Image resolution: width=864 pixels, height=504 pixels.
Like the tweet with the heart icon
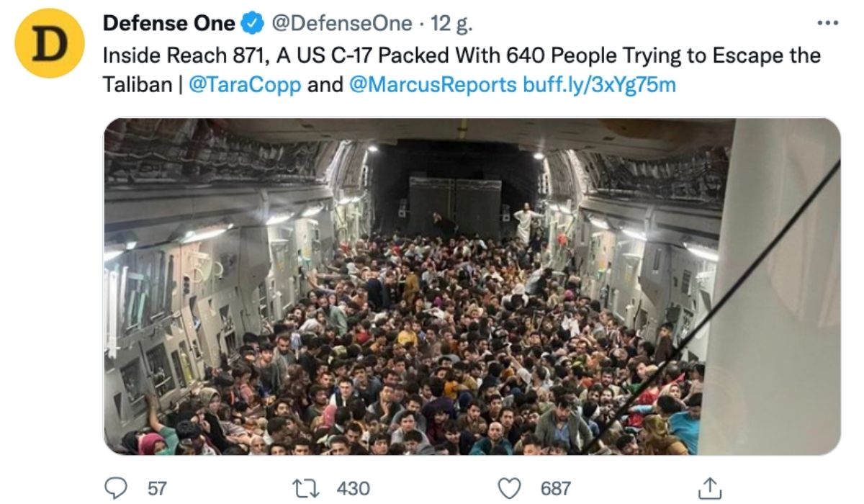pos(510,488)
